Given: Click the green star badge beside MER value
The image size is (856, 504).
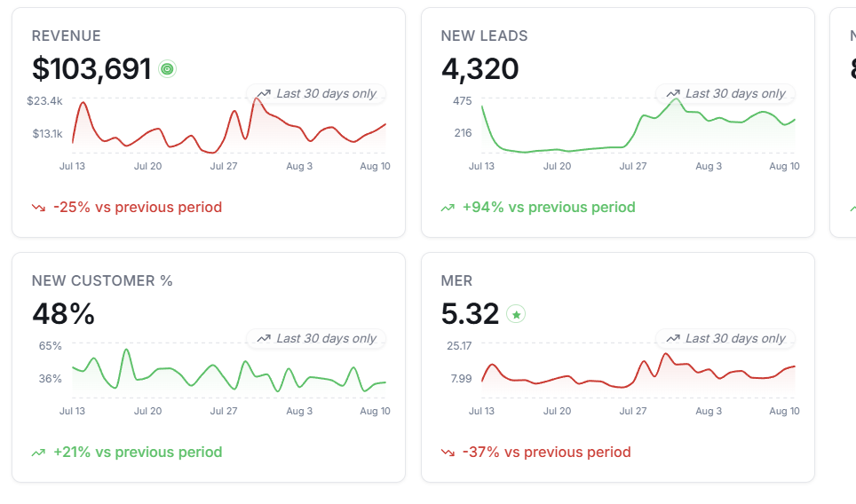Looking at the screenshot, I should point(516,314).
